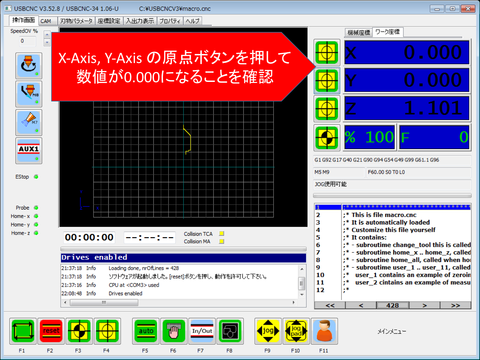
Task: Open the ヘルプ tab
Action: [193, 21]
